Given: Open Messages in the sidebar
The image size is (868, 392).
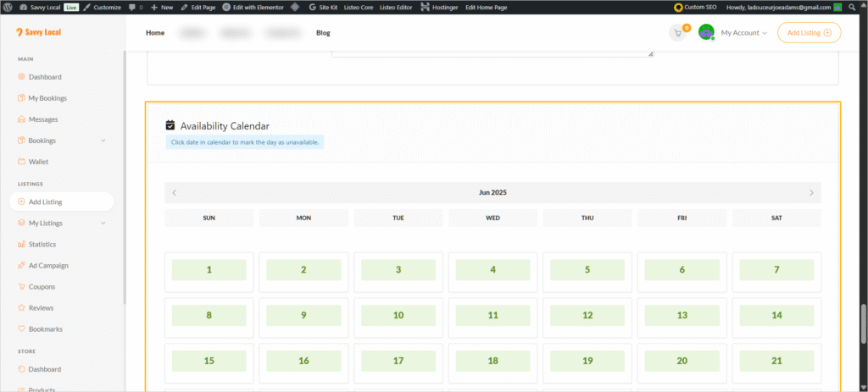Looking at the screenshot, I should [x=42, y=119].
